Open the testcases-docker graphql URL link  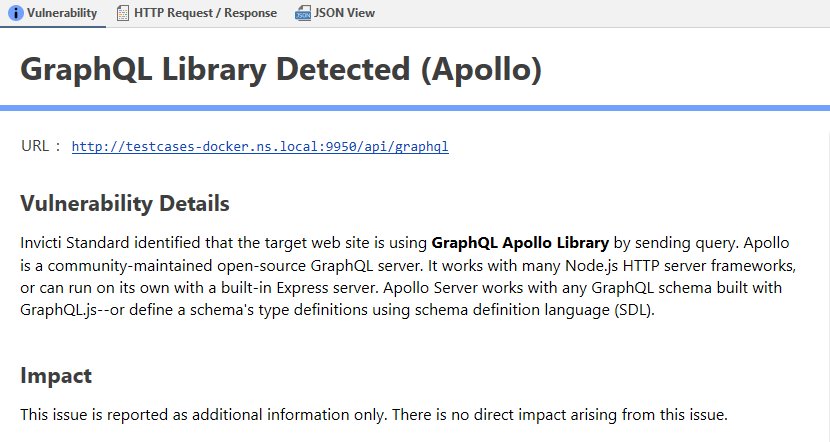click(x=260, y=146)
